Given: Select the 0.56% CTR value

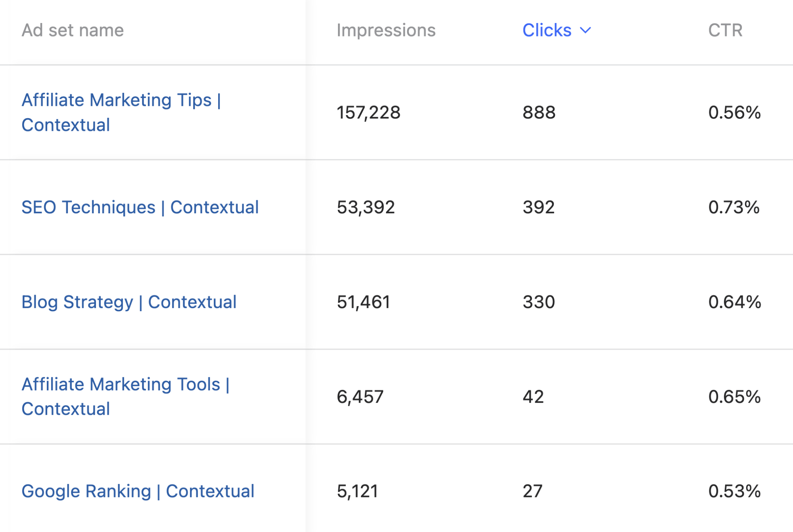Looking at the screenshot, I should click(x=734, y=112).
